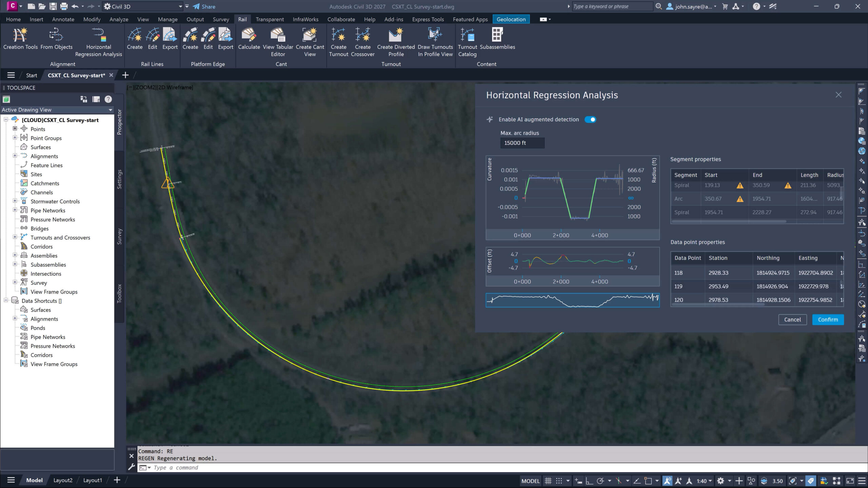The width and height of the screenshot is (868, 488).
Task: Open Toolspace help question-mark icon
Action: coord(108,99)
